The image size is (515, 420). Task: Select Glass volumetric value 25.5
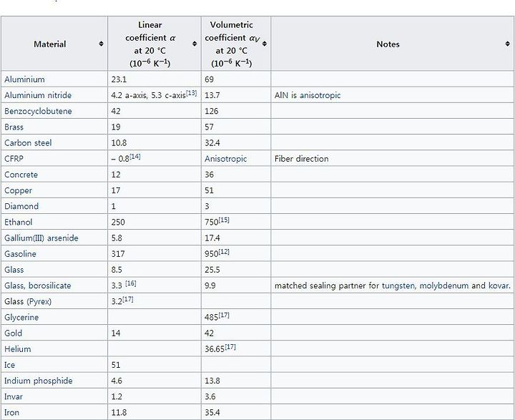click(212, 270)
